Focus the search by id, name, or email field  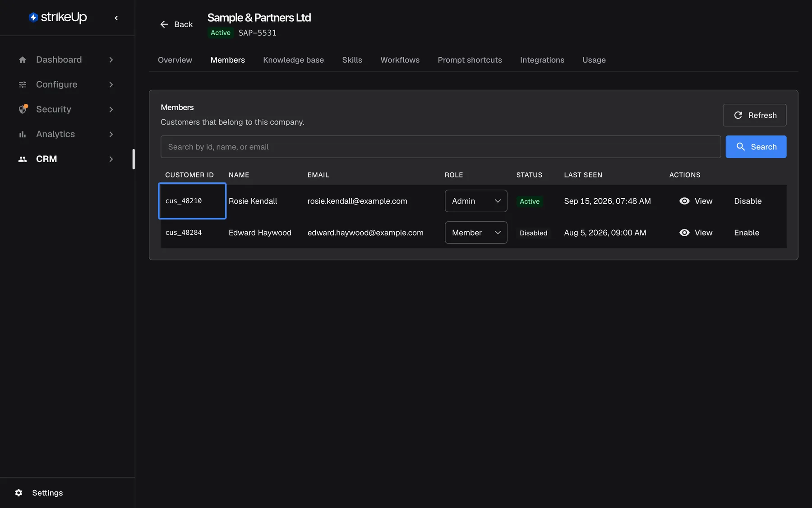click(x=440, y=147)
